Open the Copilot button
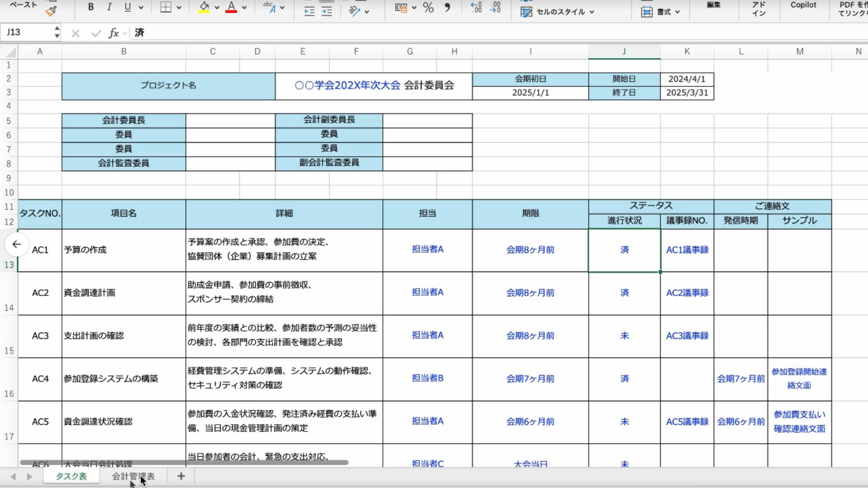Screen dimensions: 868x488 pos(803,5)
